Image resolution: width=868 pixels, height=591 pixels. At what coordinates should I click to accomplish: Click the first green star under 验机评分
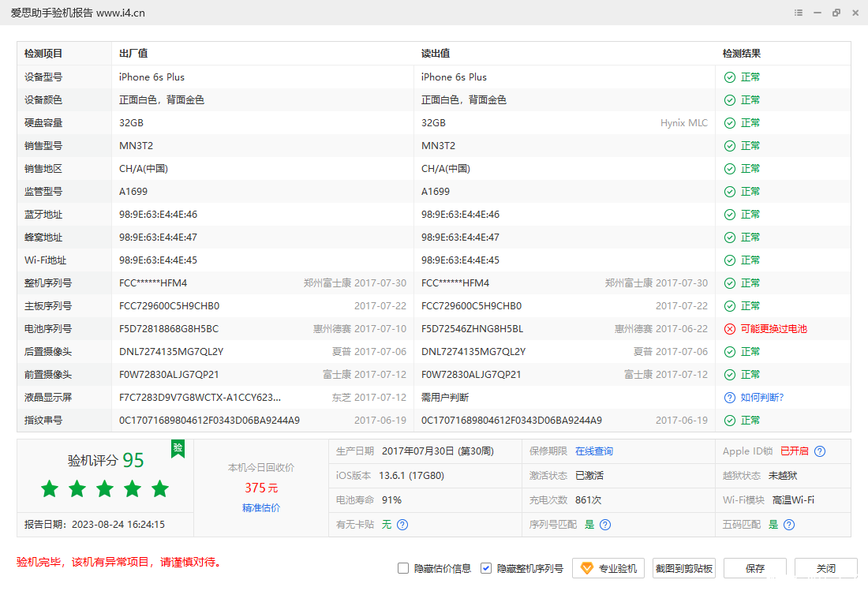[x=50, y=488]
